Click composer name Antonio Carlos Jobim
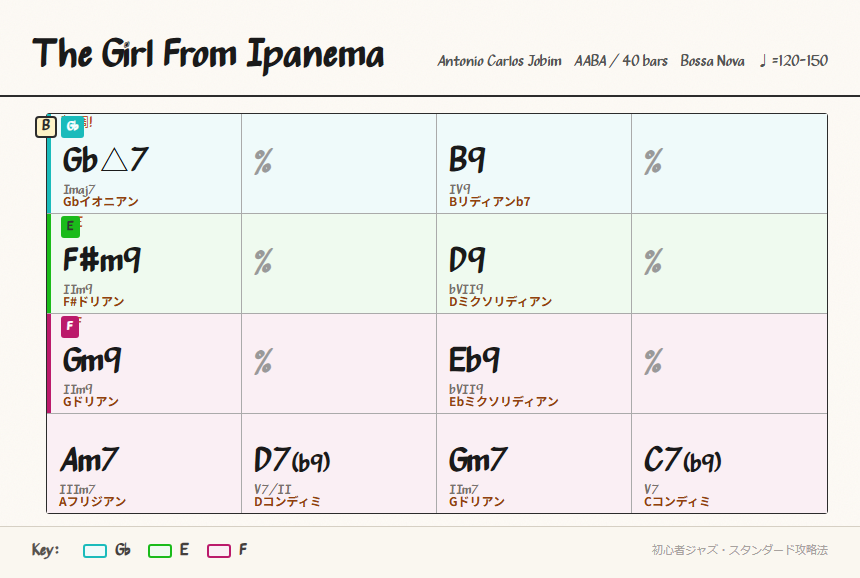The height and width of the screenshot is (578, 860). (x=500, y=61)
